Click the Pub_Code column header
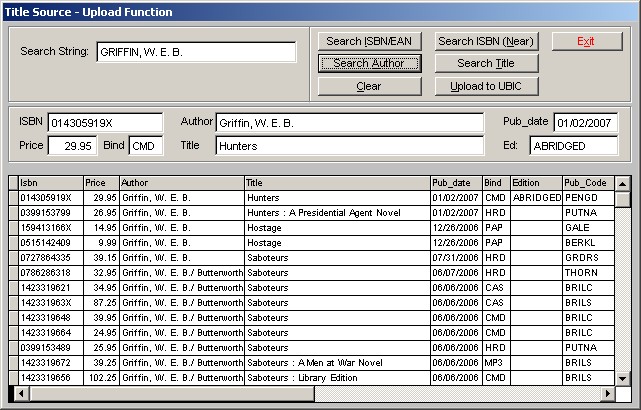The image size is (641, 410). click(589, 183)
